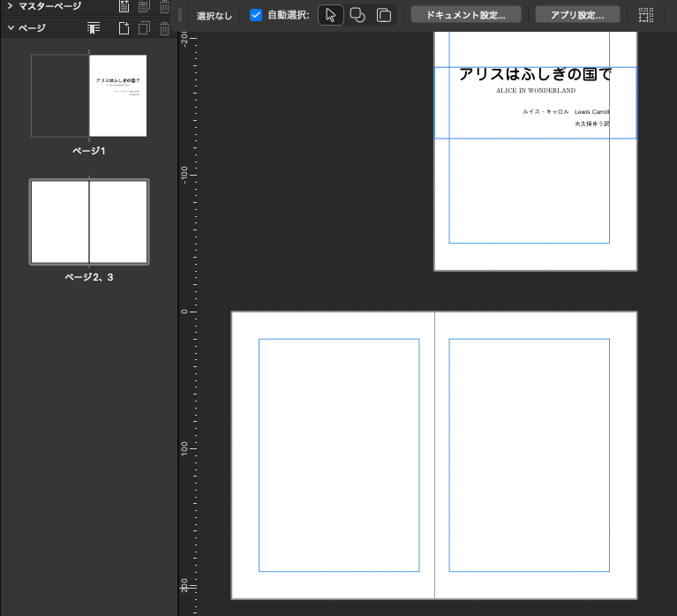The height and width of the screenshot is (616, 677).
Task: Choose overlapping circles selection mode icon
Action: click(357, 15)
